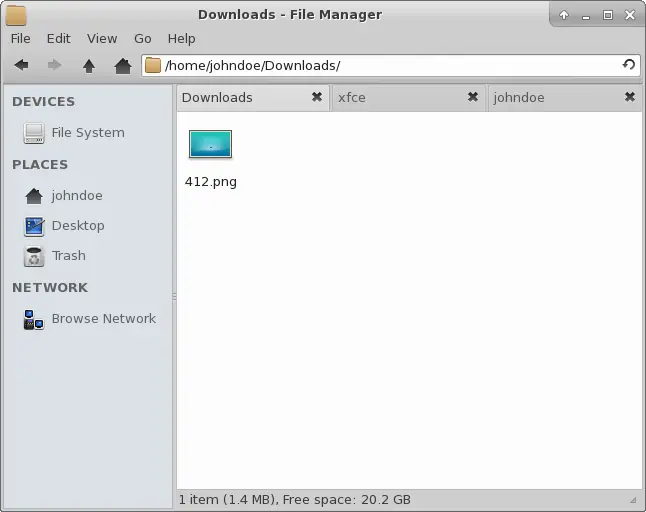
Task: Click the Desktop icon in Places
Action: click(x=34, y=226)
